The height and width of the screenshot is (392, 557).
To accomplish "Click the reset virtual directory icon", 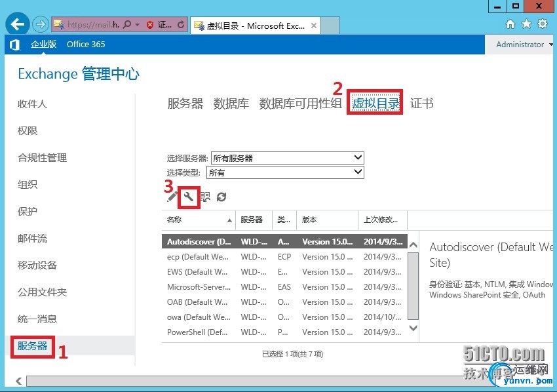I will coord(205,197).
